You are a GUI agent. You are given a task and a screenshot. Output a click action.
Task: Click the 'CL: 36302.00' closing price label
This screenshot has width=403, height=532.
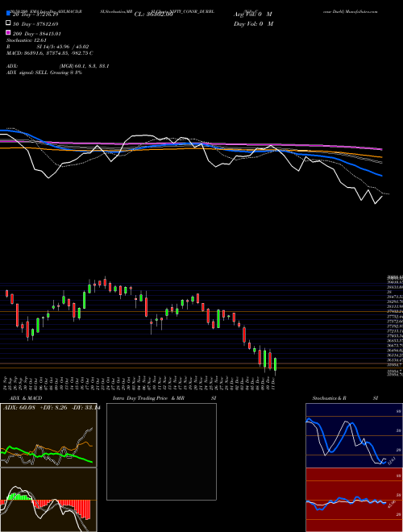pyautogui.click(x=154, y=15)
